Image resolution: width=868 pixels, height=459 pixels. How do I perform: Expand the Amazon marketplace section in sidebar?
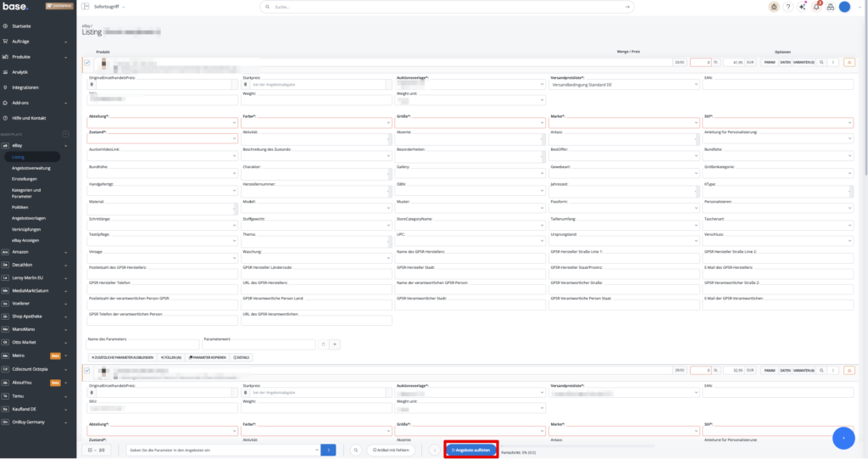(x=37, y=252)
